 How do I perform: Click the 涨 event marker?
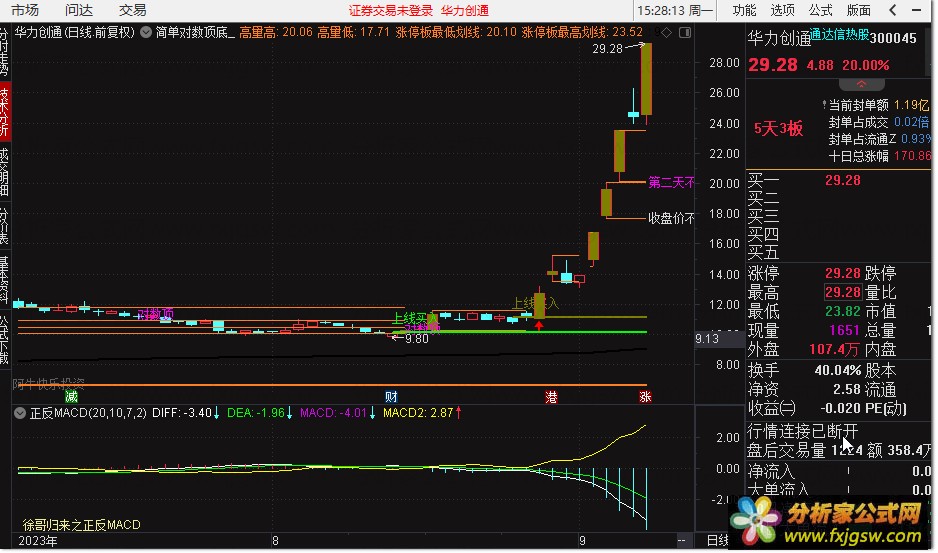[x=645, y=396]
